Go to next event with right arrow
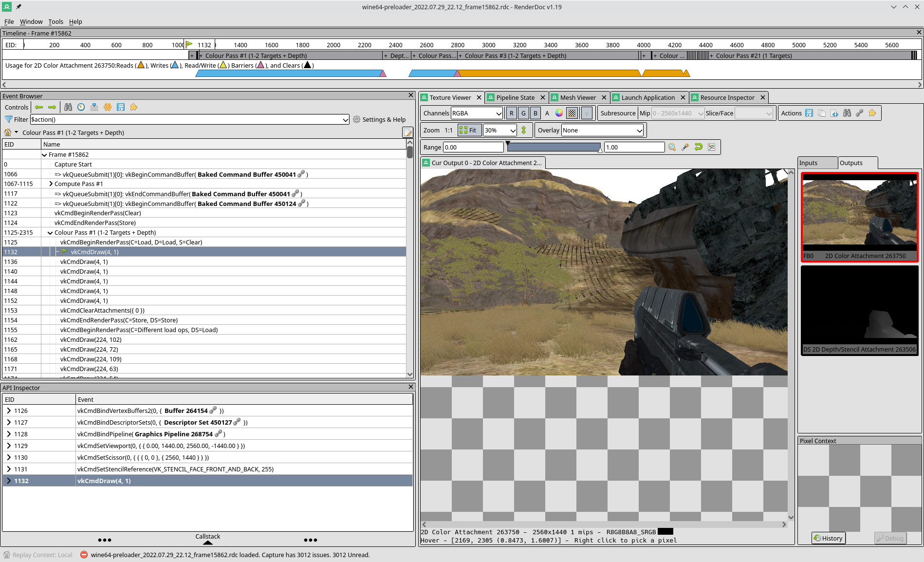The width and height of the screenshot is (924, 562). [x=52, y=107]
